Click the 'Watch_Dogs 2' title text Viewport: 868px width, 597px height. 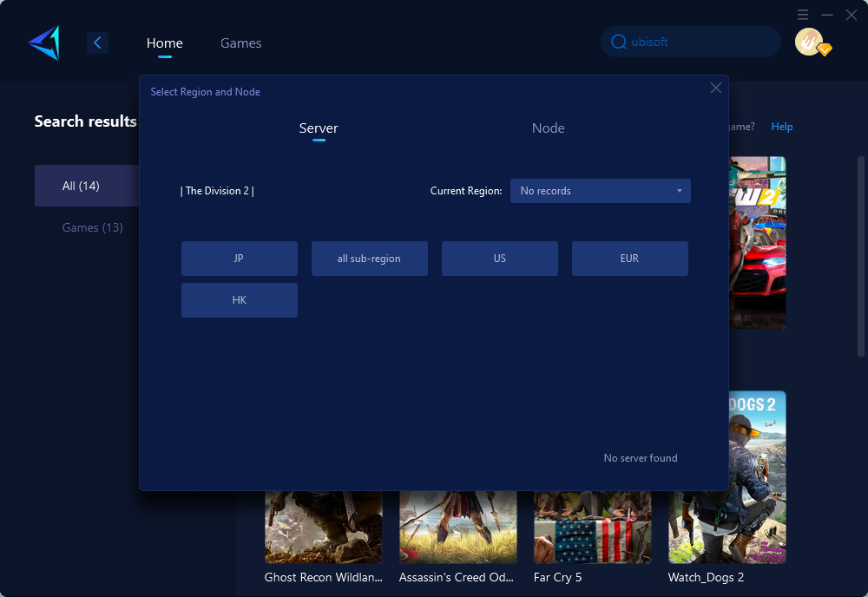[706, 577]
